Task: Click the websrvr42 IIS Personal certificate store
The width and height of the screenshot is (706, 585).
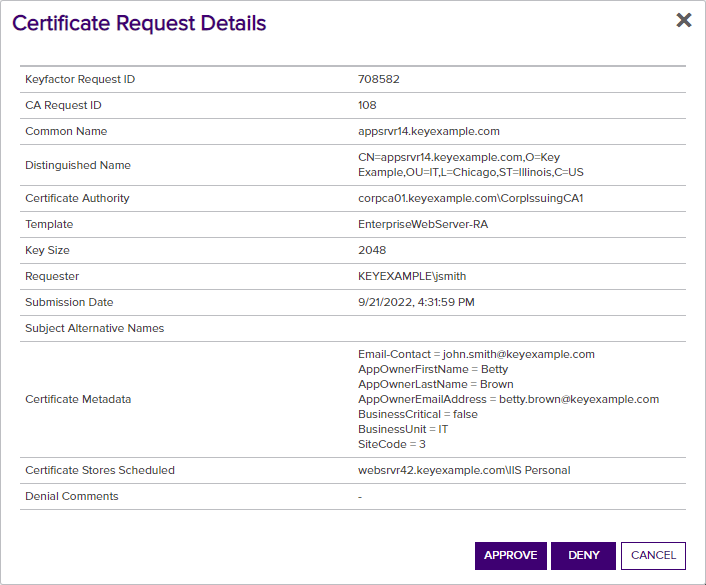Action: point(464,470)
